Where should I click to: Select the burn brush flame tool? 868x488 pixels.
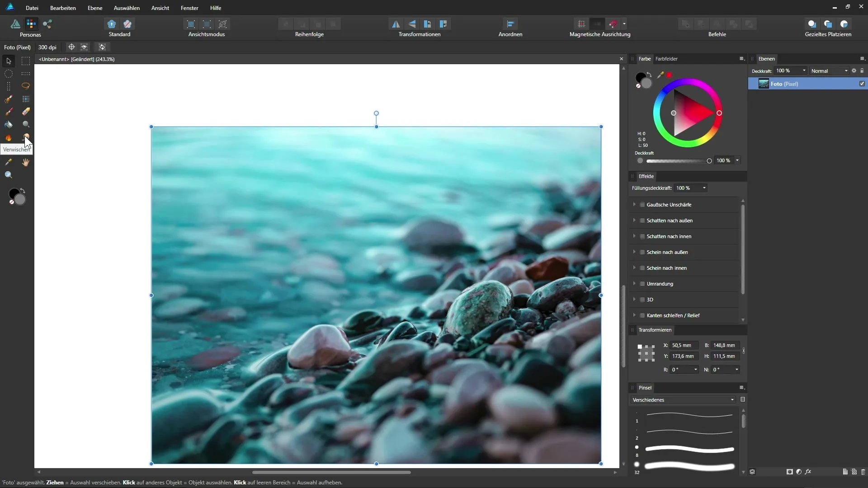point(9,137)
